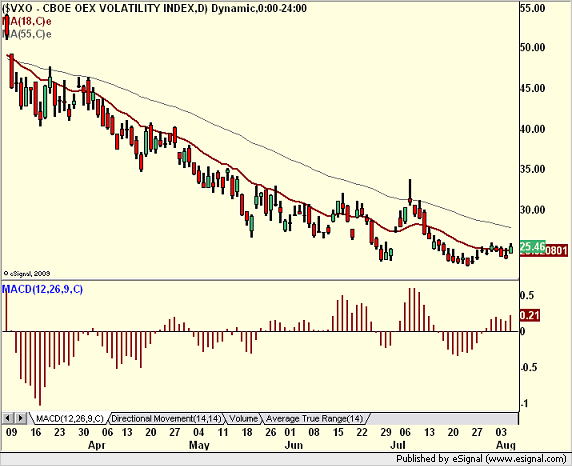Click the May month label on time axis
This screenshot has width=572, height=466.
[x=199, y=445]
